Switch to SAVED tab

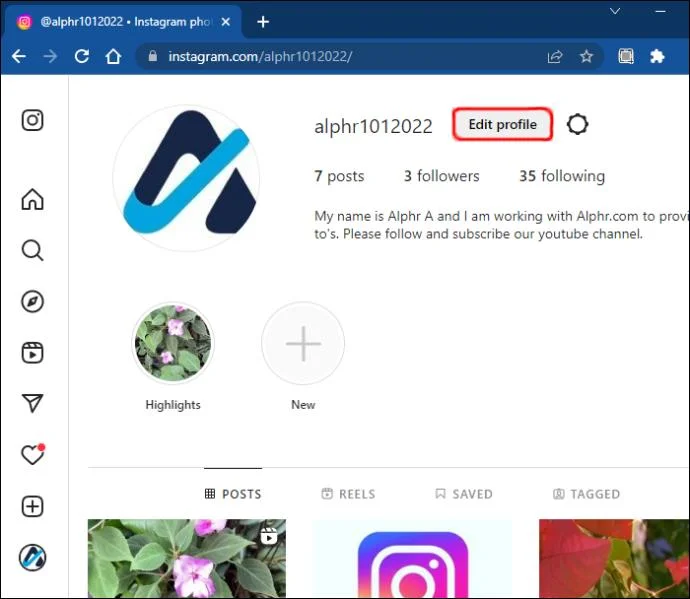pos(464,494)
